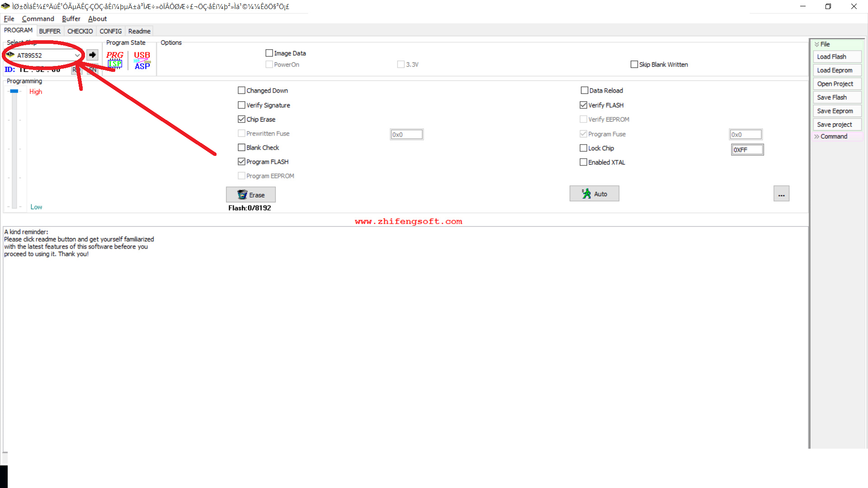Click the ellipsis more options button
868x488 pixels.
(781, 194)
